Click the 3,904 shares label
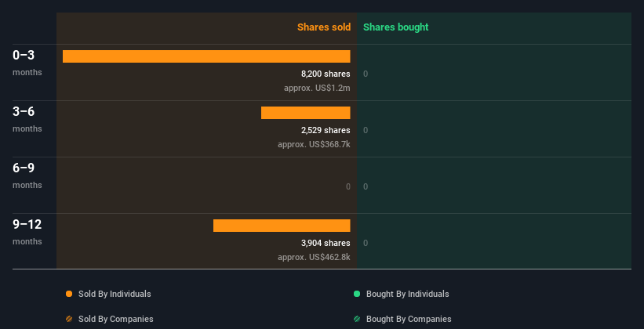 (x=326, y=243)
